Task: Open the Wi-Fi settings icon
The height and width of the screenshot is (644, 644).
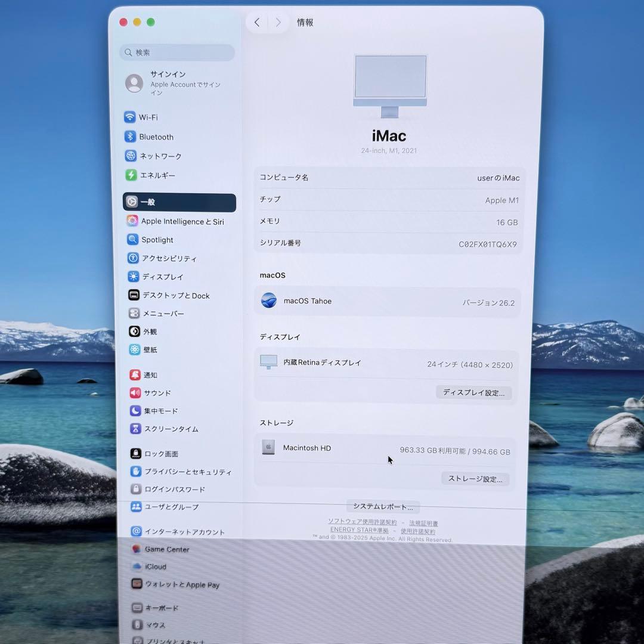Action: point(130,117)
